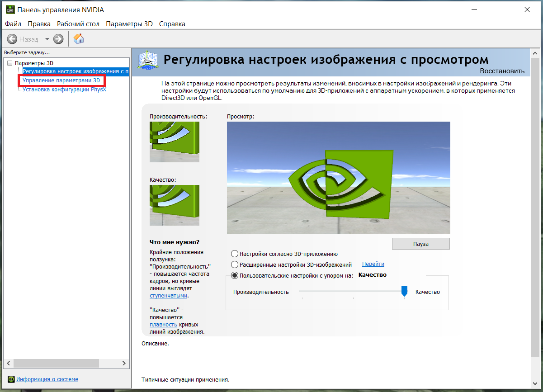Click the task pane horizontal scrollbar thumb

point(56,364)
